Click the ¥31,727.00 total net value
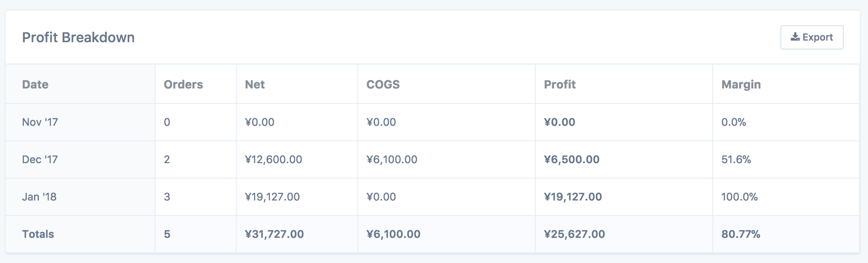Image resolution: width=868 pixels, height=263 pixels. [274, 234]
